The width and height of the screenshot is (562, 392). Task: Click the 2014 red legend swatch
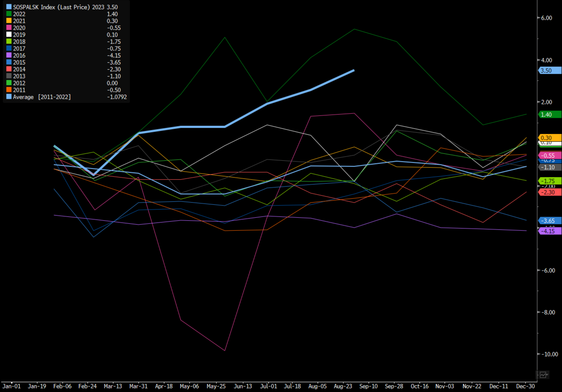pyautogui.click(x=9, y=69)
